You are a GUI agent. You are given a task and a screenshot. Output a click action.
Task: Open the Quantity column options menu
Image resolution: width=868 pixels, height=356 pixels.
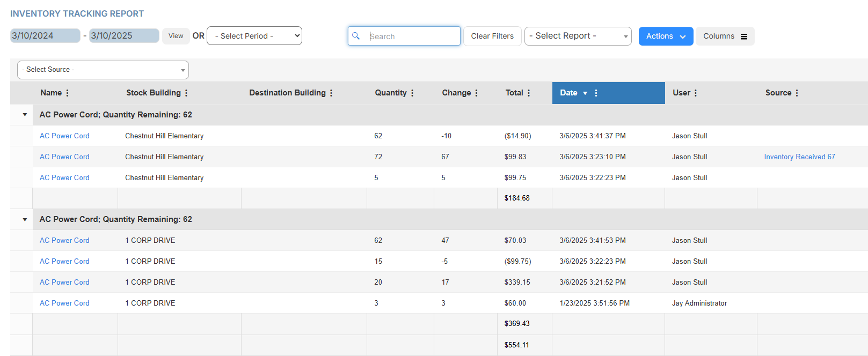(412, 93)
